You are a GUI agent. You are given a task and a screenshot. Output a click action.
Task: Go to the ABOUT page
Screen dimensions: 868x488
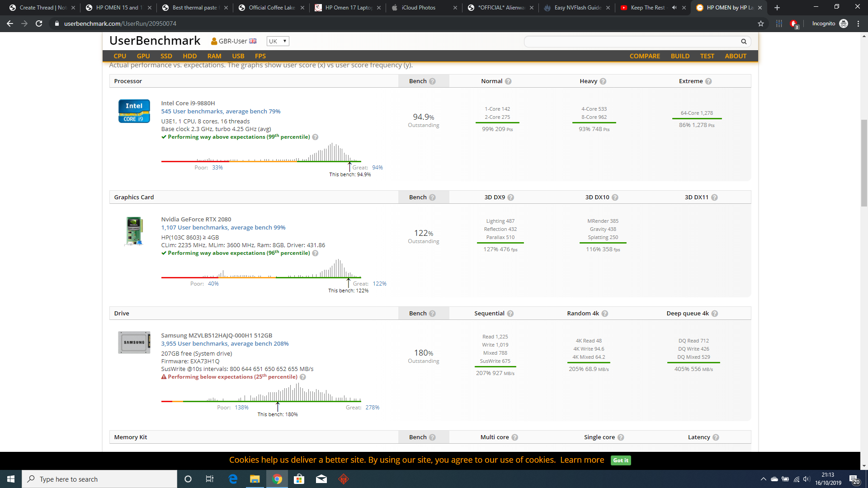[x=736, y=56]
